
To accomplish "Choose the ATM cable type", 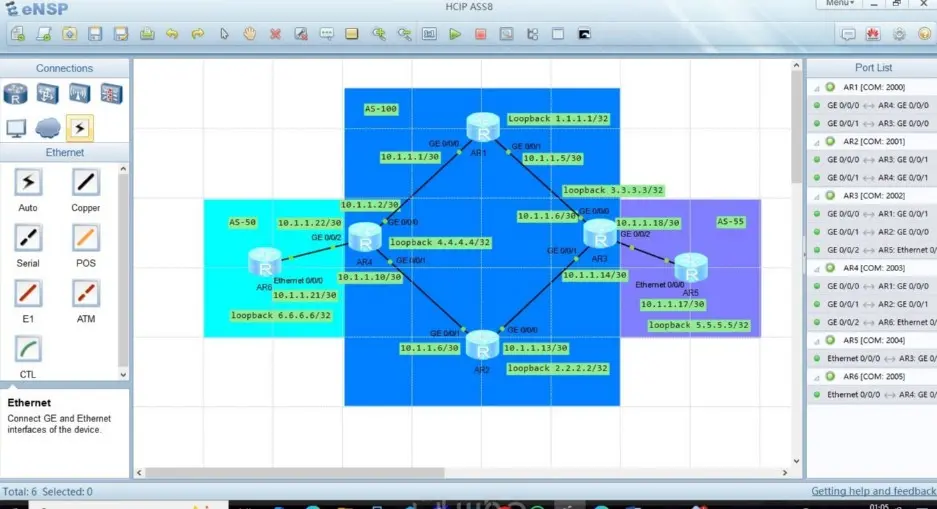I will 85,294.
